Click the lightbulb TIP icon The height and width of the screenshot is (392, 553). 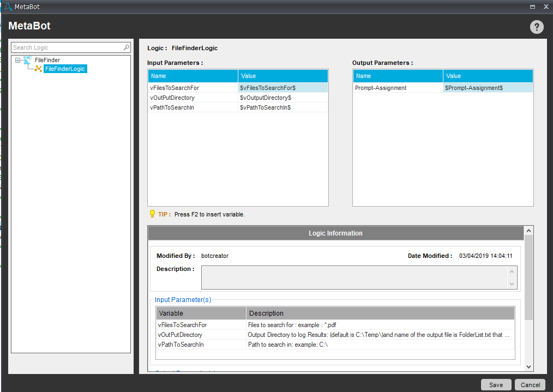(x=152, y=214)
